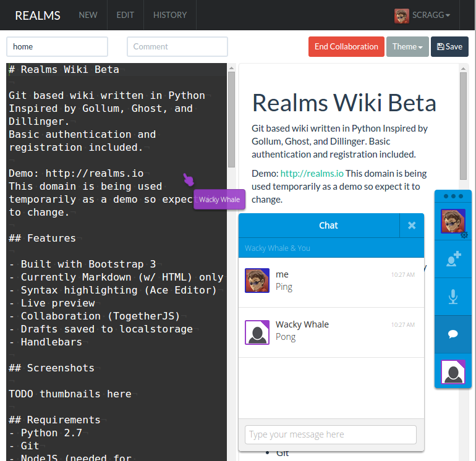This screenshot has width=476, height=461.
Task: Click the '## Features' editor line
Action: pyautogui.click(x=43, y=239)
